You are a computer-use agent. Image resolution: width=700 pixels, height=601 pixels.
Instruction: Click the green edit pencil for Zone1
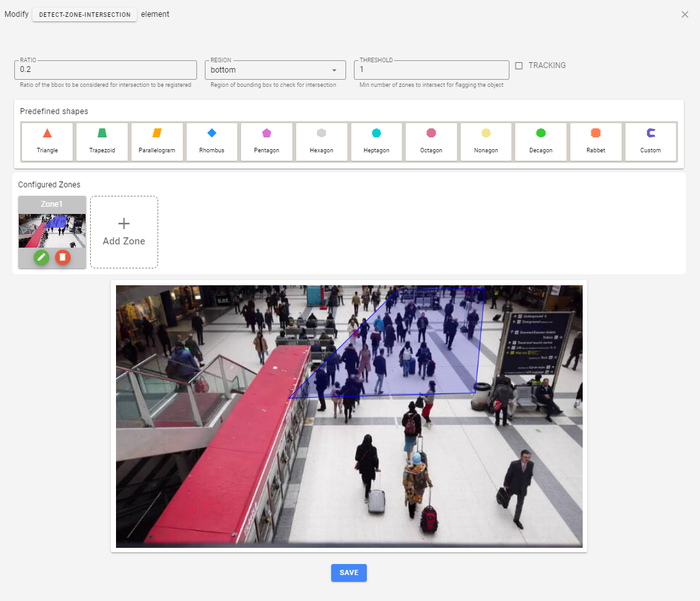coord(41,257)
